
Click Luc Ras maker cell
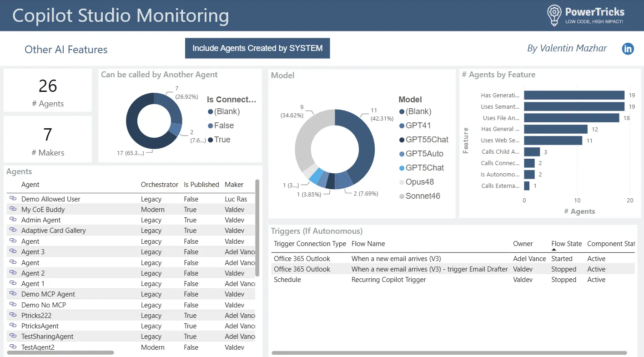coord(236,199)
